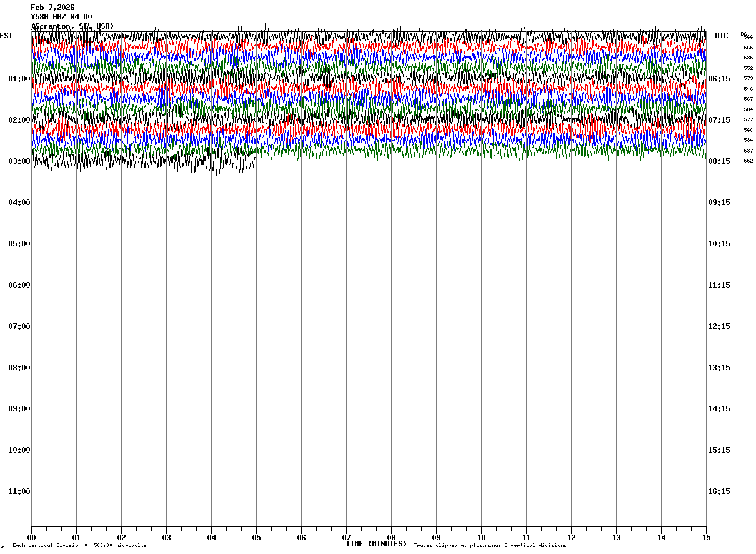The width and height of the screenshot is (756, 554).
Task: Click the DC offset value '587'
Action: pyautogui.click(x=749, y=151)
